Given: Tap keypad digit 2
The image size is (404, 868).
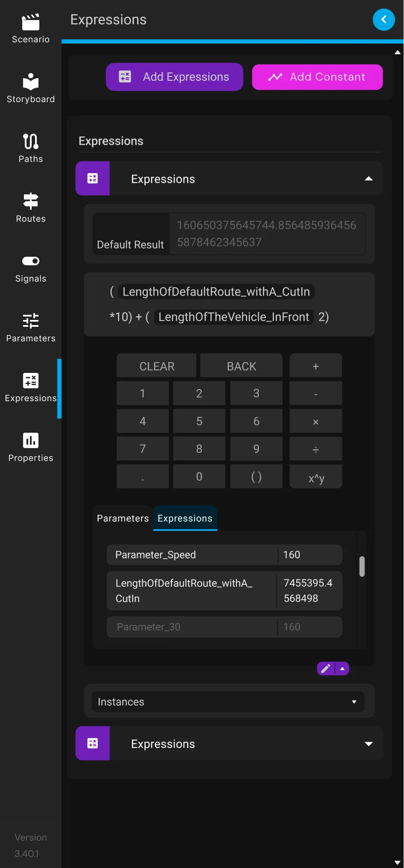Looking at the screenshot, I should [199, 393].
